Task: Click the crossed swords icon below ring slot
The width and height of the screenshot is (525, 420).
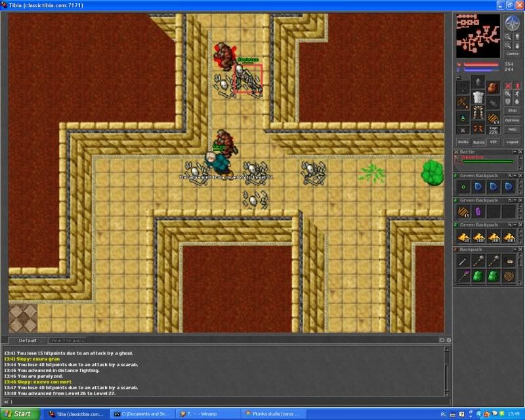Action: point(463,131)
